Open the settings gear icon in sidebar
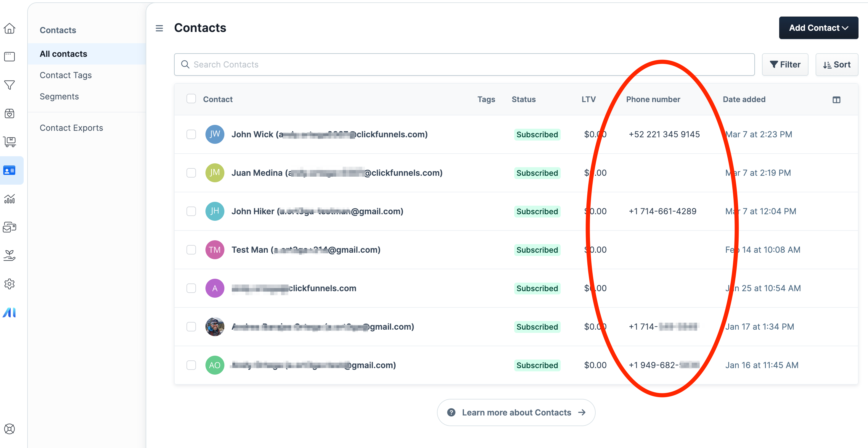Viewport: 868px width, 448px height. click(9, 284)
